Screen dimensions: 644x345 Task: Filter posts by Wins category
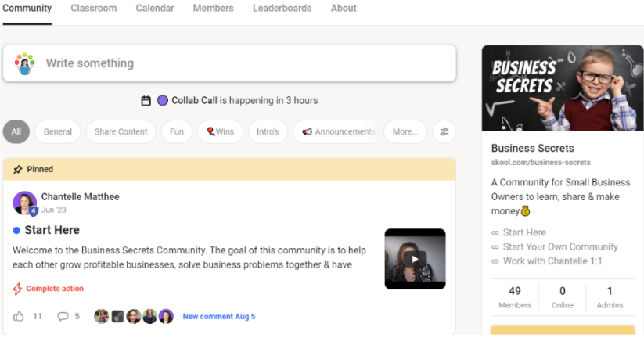(x=220, y=132)
